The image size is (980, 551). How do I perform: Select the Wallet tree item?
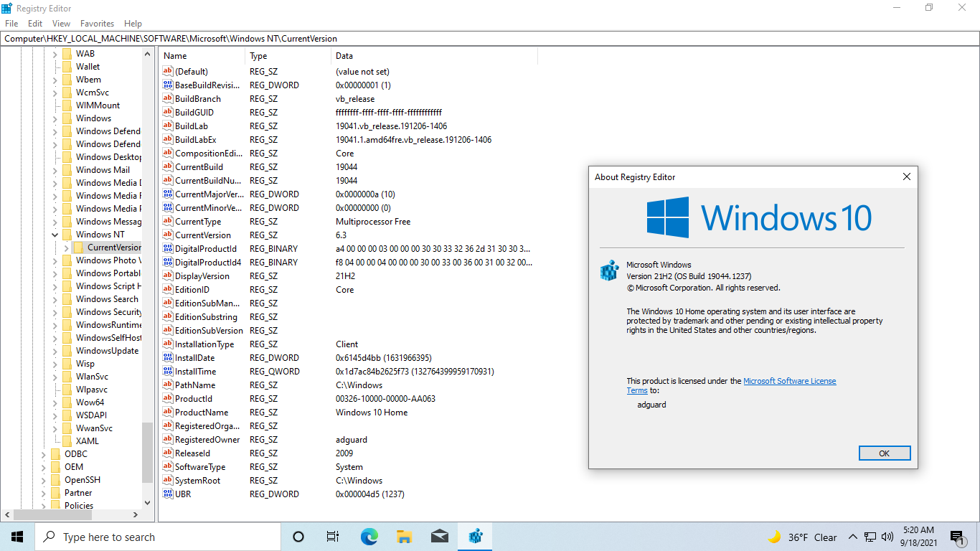88,67
